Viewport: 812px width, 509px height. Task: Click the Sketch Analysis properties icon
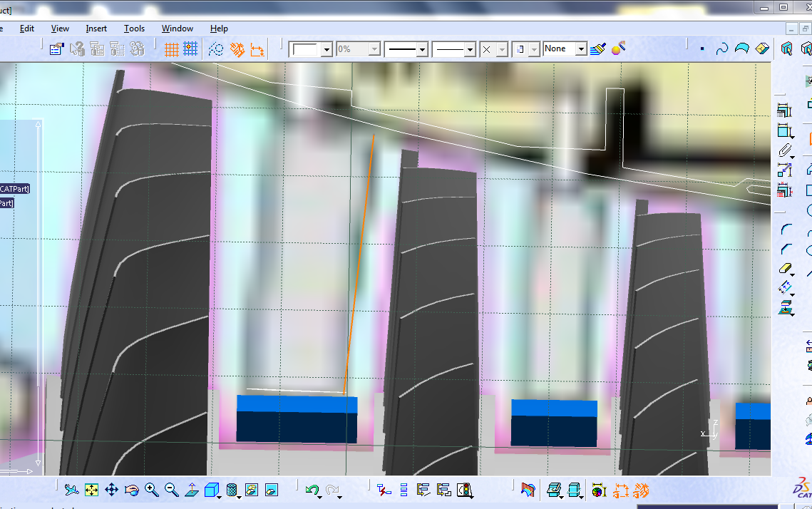coord(56,49)
